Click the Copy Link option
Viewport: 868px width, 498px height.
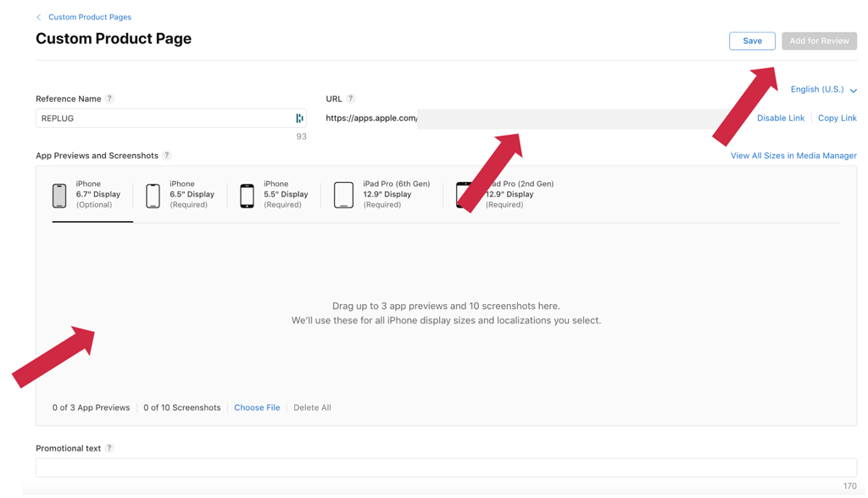click(837, 118)
